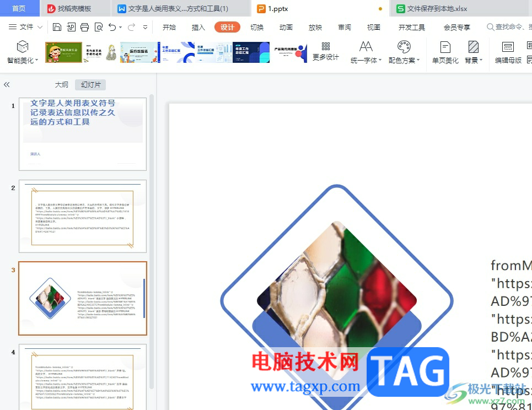
Task: Expand the 文件 menu chevron
Action: [40, 27]
